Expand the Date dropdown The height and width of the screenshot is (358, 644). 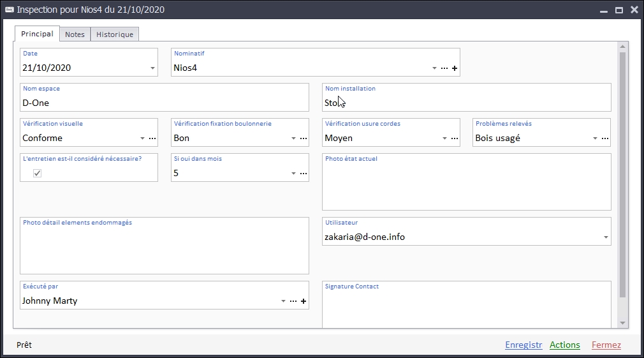(152, 68)
